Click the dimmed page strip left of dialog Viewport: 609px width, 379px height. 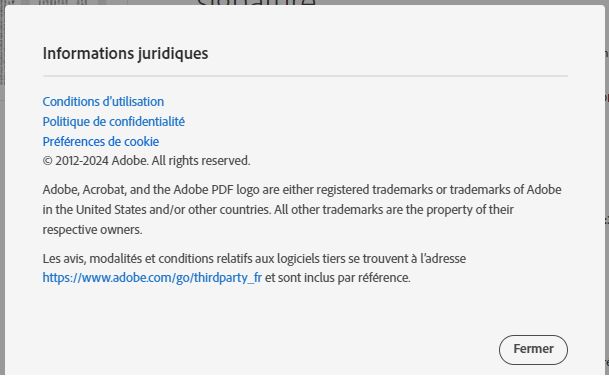(x=2, y=194)
